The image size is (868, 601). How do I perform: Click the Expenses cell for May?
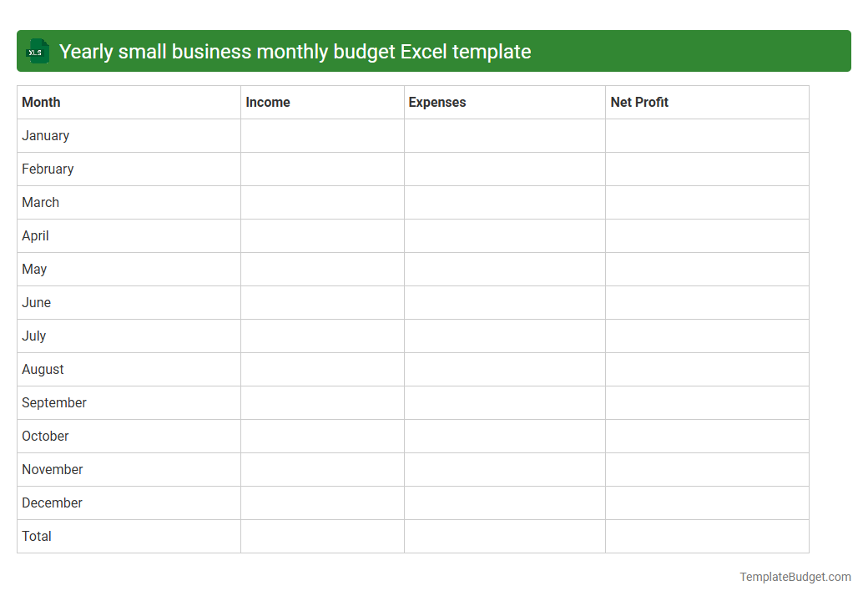click(504, 269)
